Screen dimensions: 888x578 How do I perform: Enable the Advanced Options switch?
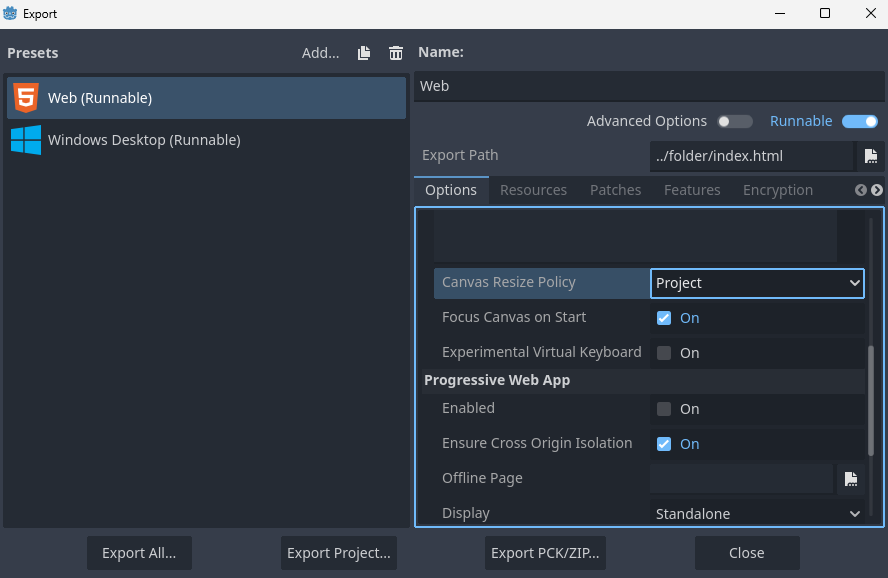735,121
